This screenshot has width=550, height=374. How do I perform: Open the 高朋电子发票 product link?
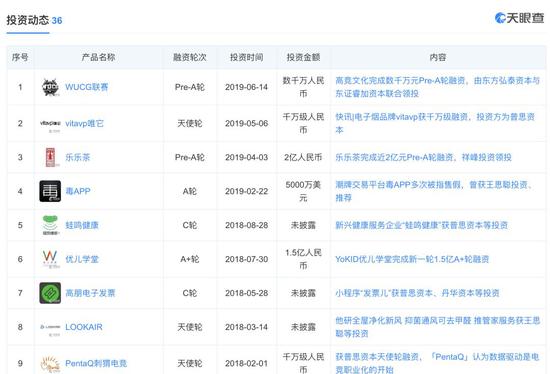[90, 293]
